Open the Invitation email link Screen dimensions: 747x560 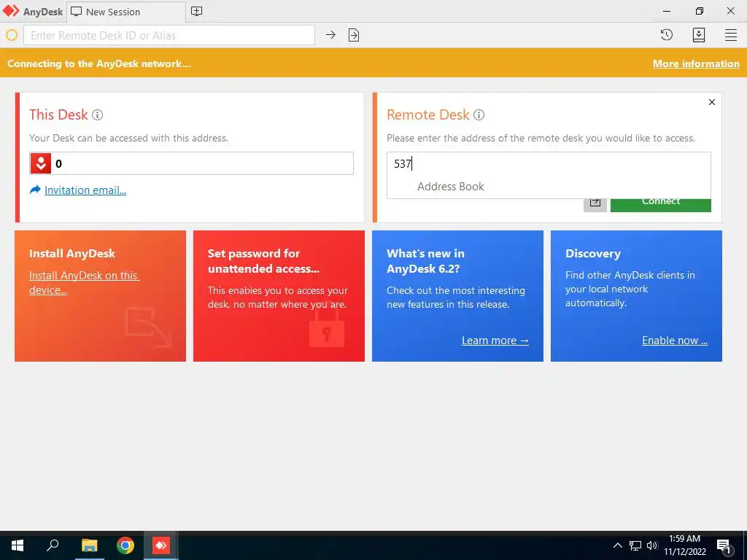click(85, 190)
